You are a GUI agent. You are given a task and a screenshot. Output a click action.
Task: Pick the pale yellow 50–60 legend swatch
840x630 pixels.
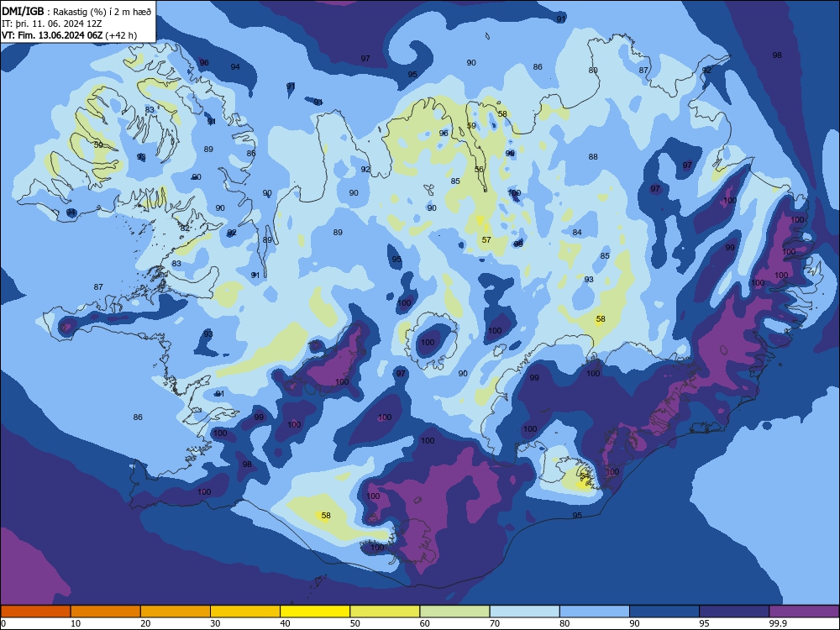pyautogui.click(x=385, y=612)
